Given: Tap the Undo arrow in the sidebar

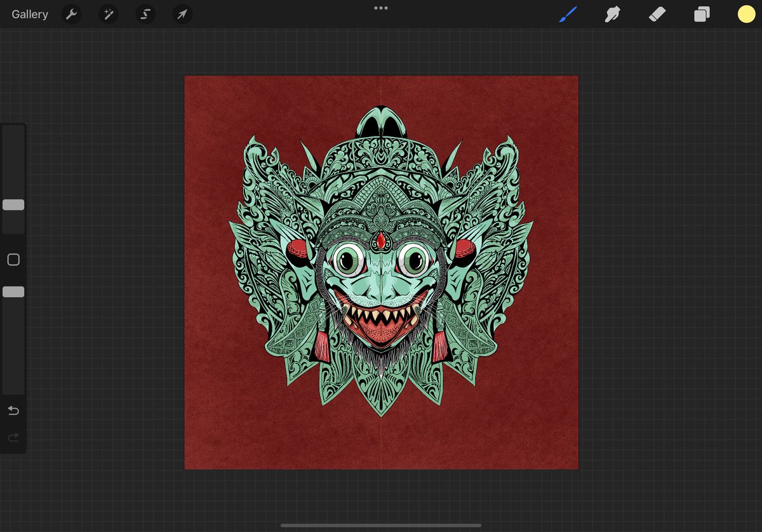Looking at the screenshot, I should pyautogui.click(x=13, y=411).
